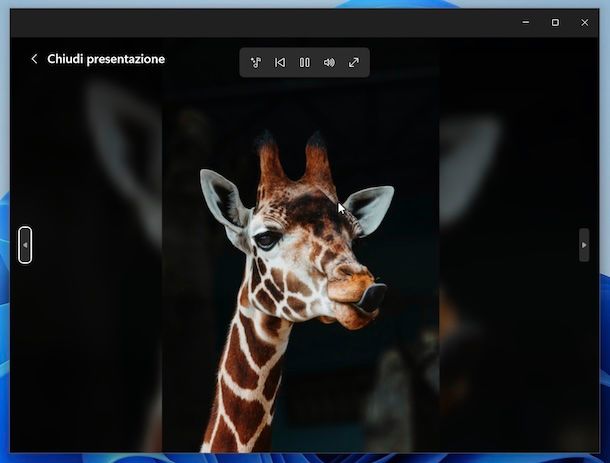The image size is (610, 463).
Task: Restart slideshow with the skip-back icon
Action: (x=280, y=62)
